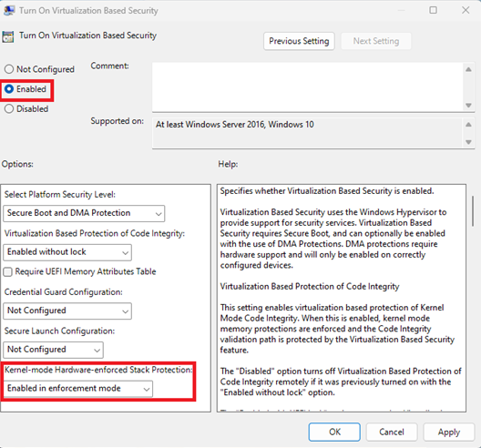This screenshot has width=481, height=448.
Task: Close the dialog with the X icon
Action: (466, 10)
